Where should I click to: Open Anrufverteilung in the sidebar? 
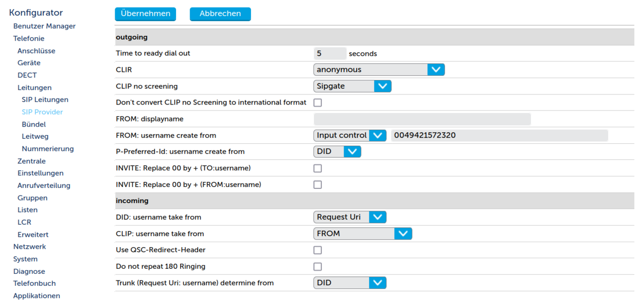[44, 185]
